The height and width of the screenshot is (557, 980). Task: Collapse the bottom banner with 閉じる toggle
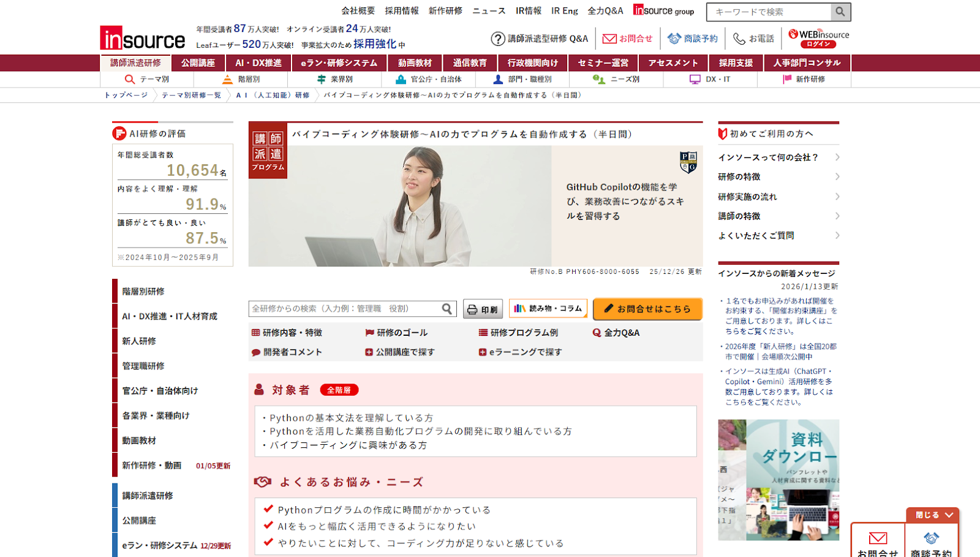pos(932,515)
